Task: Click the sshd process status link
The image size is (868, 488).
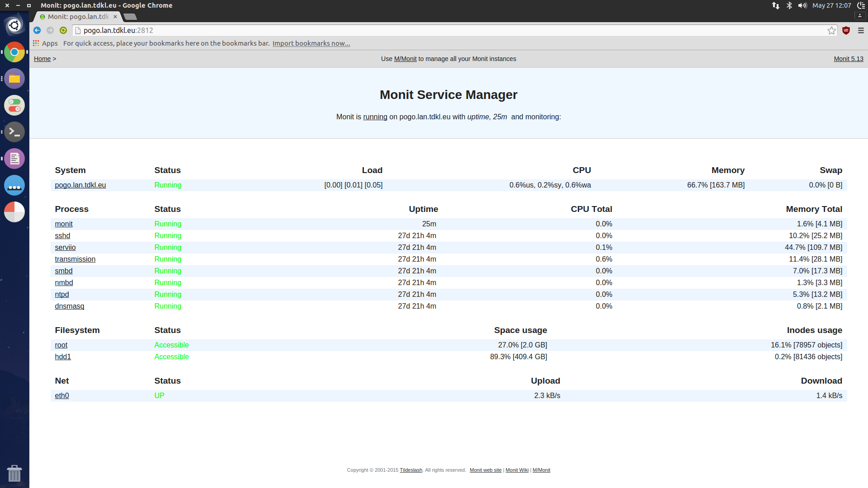Action: [62, 235]
